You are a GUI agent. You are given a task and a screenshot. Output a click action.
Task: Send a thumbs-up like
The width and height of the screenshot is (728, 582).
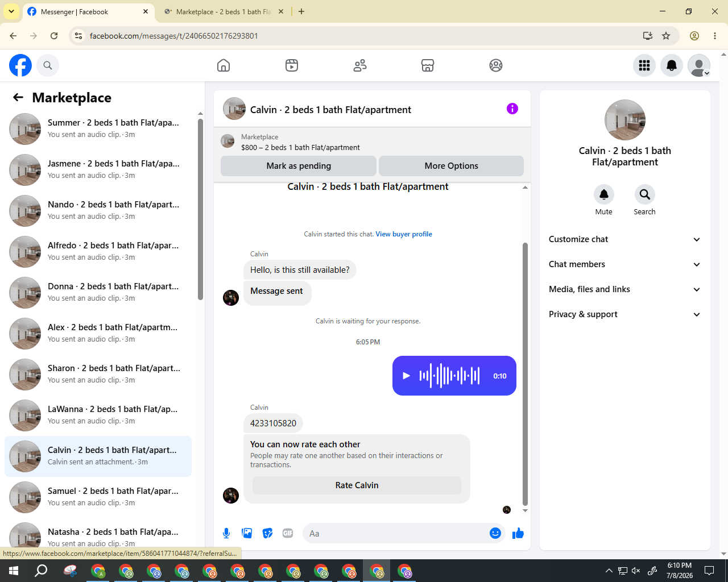click(x=518, y=533)
